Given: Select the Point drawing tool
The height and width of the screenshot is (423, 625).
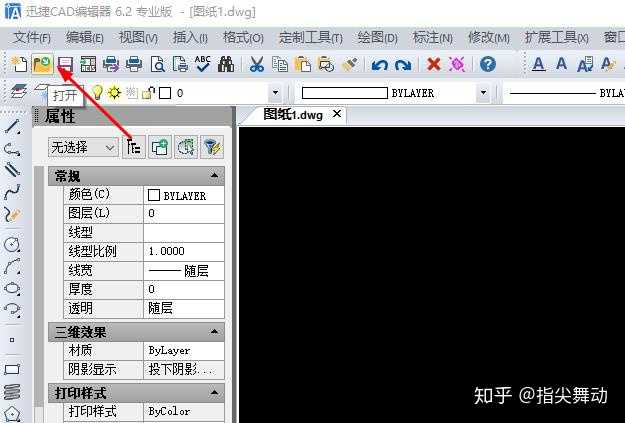Looking at the screenshot, I should pyautogui.click(x=12, y=340).
